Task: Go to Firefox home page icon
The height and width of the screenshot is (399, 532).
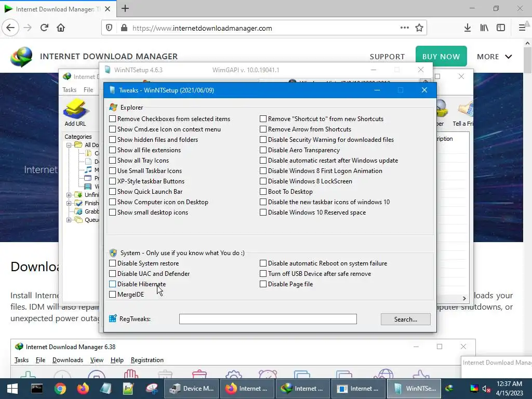Action: click(x=61, y=28)
